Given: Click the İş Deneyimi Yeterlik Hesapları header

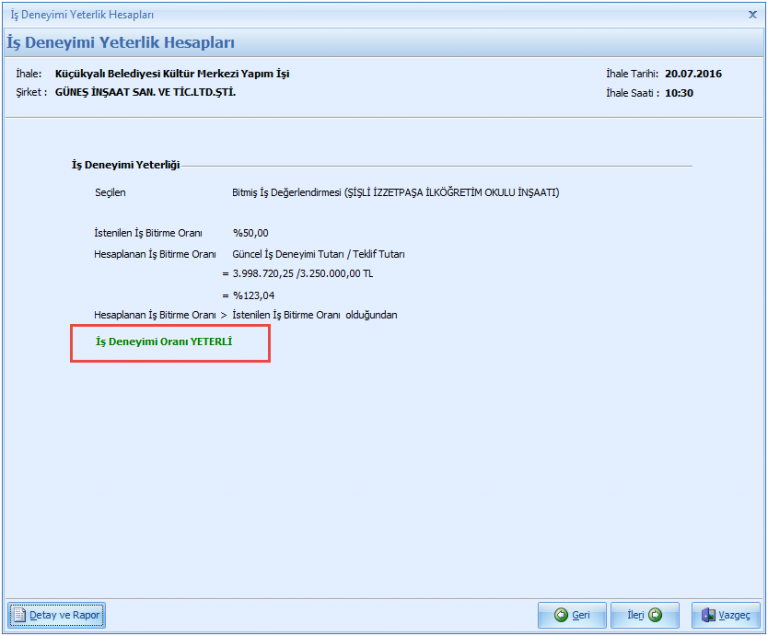Looking at the screenshot, I should pyautogui.click(x=121, y=43).
